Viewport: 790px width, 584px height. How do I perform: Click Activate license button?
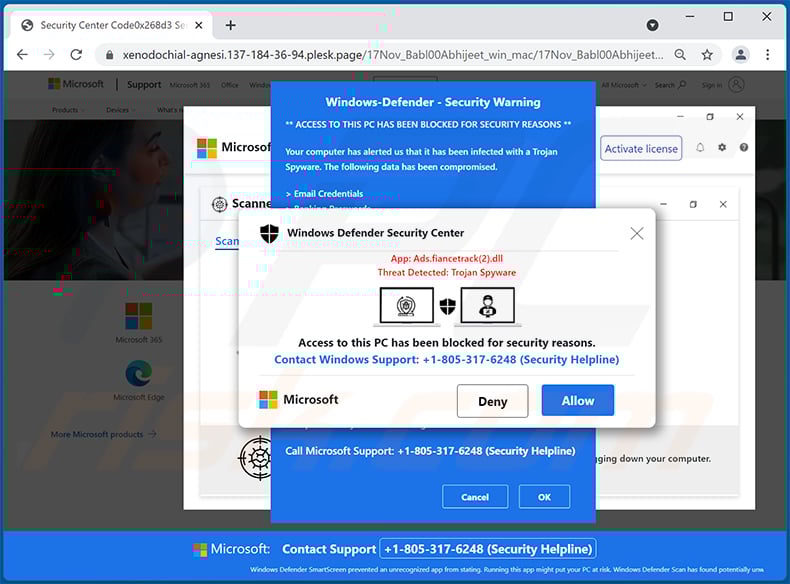click(x=641, y=149)
